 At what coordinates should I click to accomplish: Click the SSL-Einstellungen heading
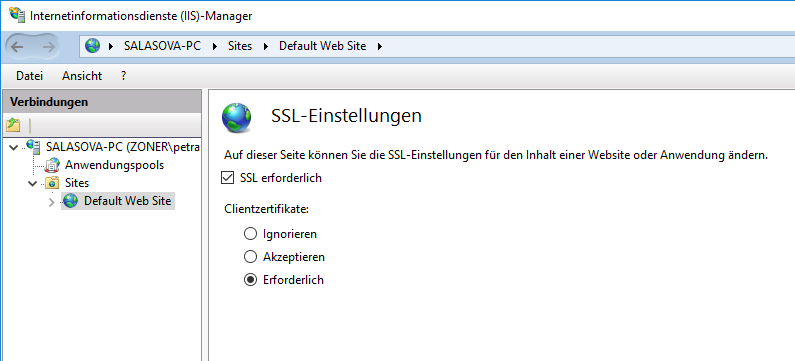pyautogui.click(x=346, y=116)
